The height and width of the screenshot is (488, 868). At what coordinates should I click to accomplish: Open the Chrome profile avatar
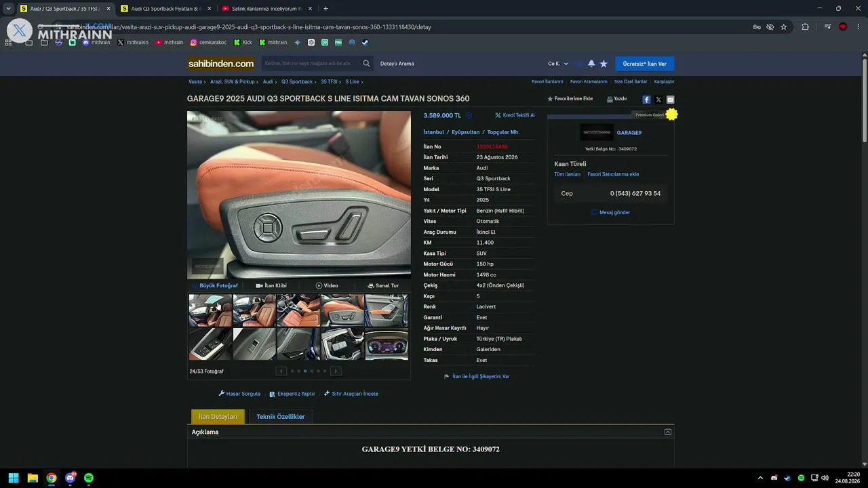(x=843, y=27)
